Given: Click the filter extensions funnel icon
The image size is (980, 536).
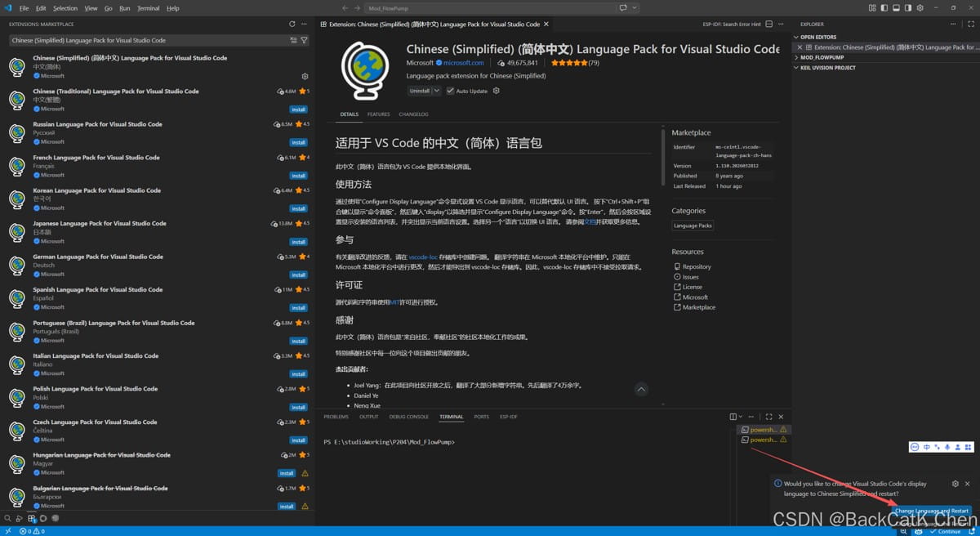Looking at the screenshot, I should 305,40.
